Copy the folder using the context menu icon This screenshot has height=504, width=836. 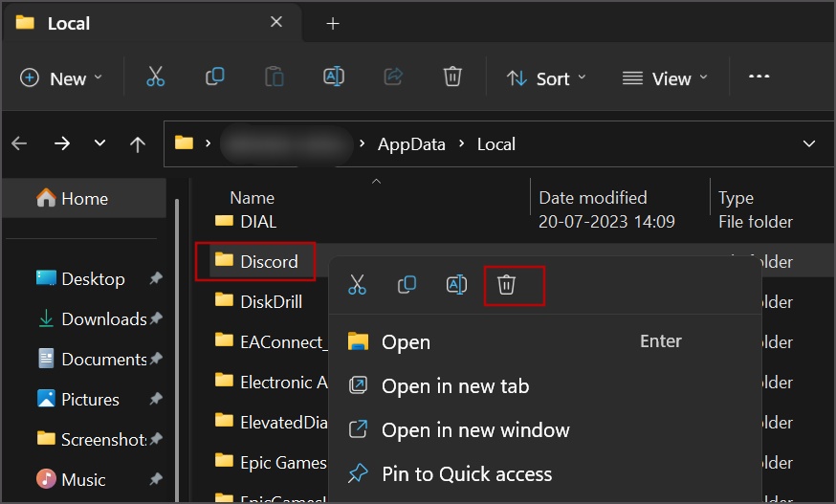click(x=407, y=284)
